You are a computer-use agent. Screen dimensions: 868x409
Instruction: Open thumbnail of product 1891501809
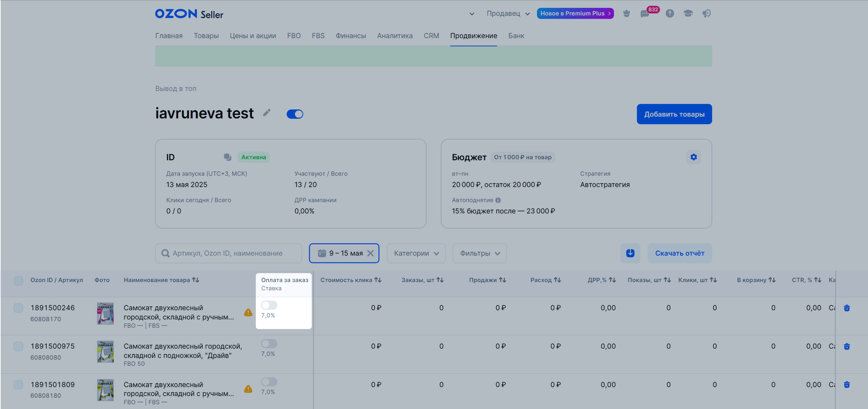(x=105, y=390)
